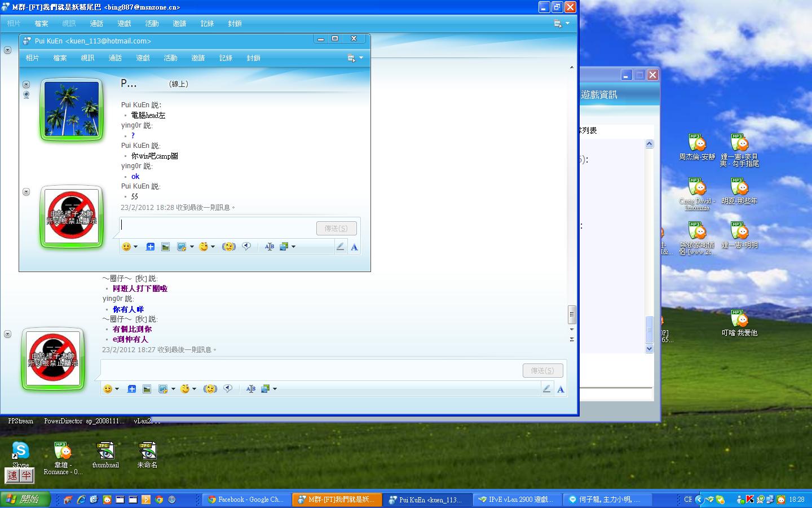Click Internet Explorer icon in quick launch
Screen dimensions: 812x508
[81, 500]
